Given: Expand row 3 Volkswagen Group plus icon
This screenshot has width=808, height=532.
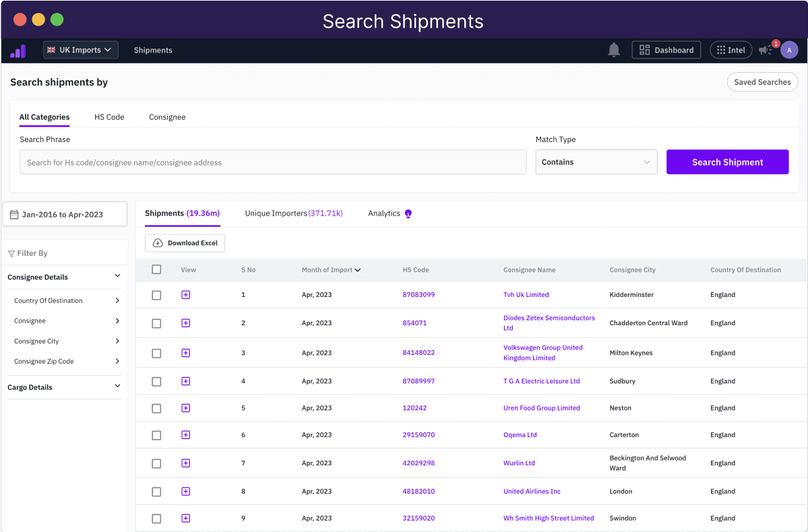Looking at the screenshot, I should pos(186,353).
